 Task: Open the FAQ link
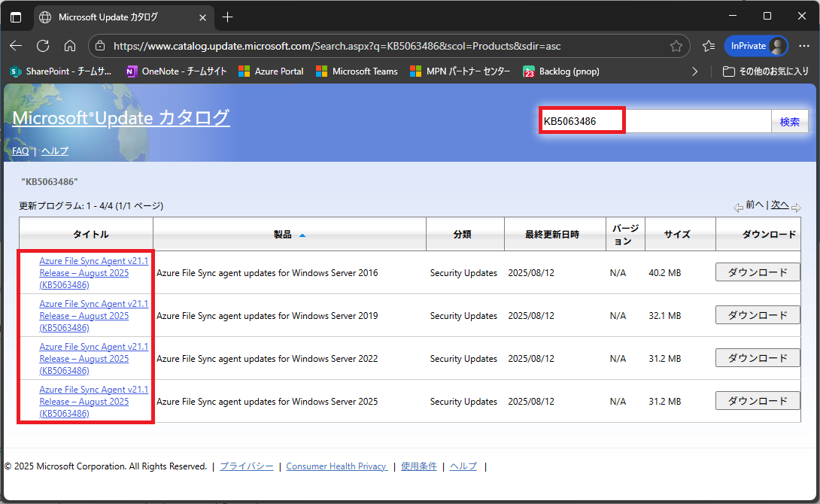[x=20, y=151]
